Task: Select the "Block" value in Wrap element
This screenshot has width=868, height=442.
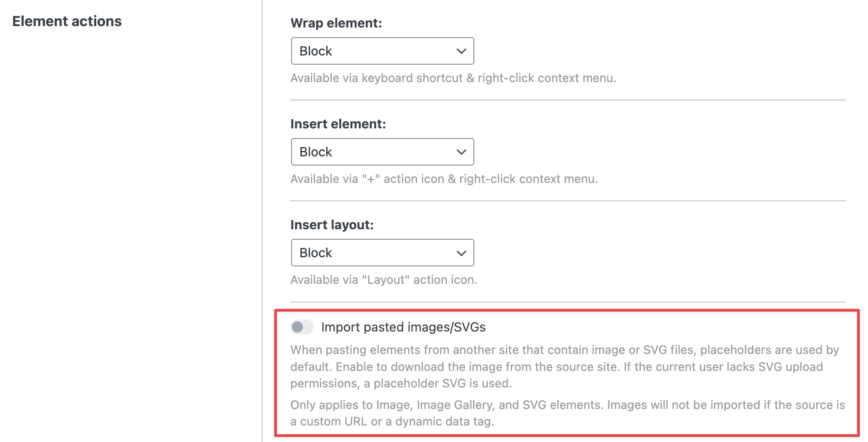Action: point(316,51)
